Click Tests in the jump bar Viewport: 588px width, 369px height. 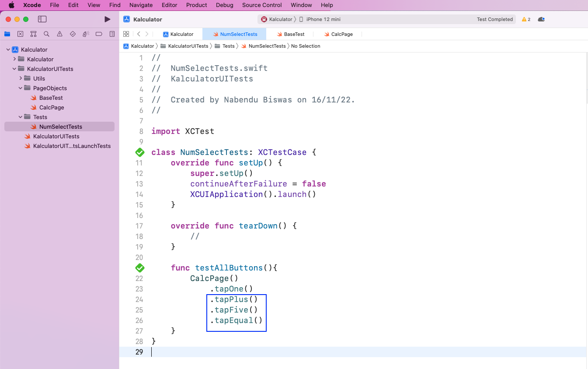pyautogui.click(x=225, y=46)
